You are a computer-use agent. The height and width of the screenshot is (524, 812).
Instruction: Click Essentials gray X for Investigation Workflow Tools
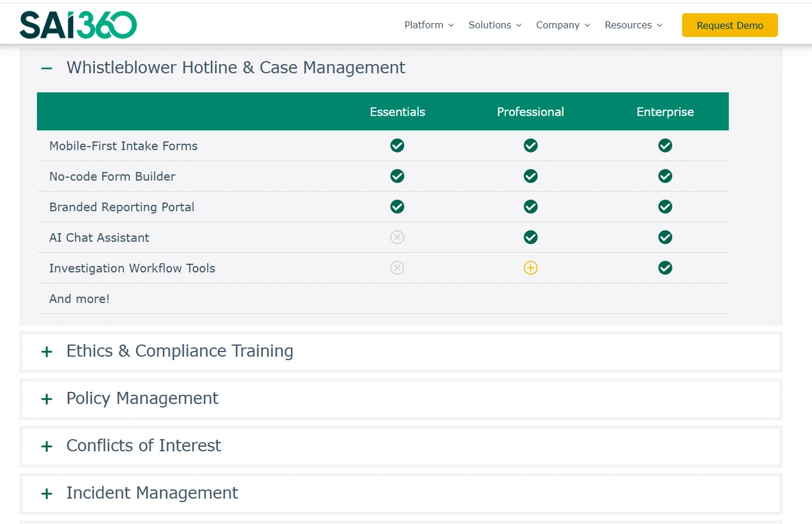click(x=397, y=268)
